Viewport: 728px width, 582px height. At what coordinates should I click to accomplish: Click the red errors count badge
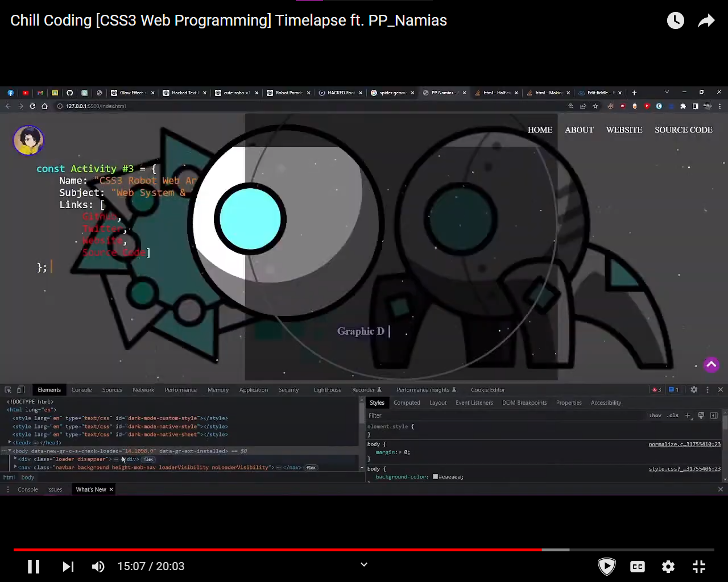[657, 390]
